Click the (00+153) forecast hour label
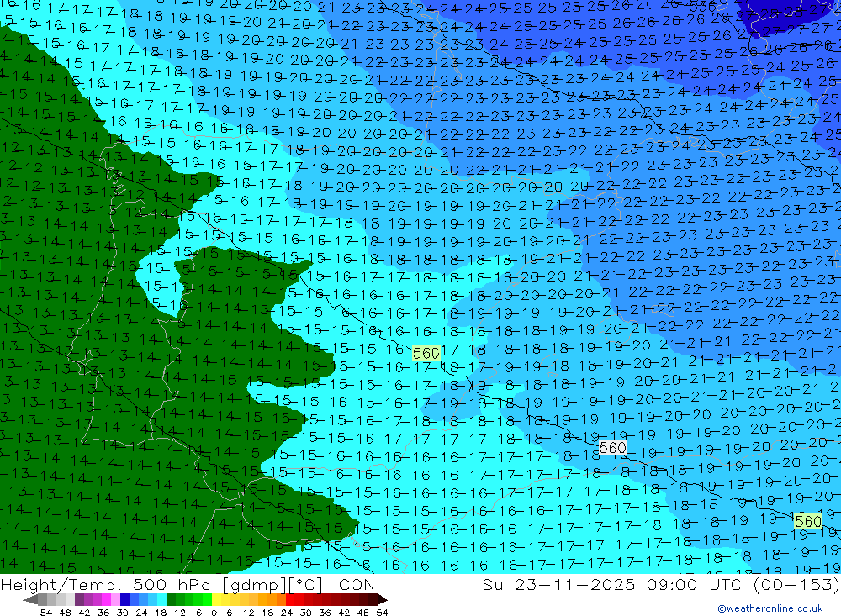The width and height of the screenshot is (841, 616). [796, 584]
